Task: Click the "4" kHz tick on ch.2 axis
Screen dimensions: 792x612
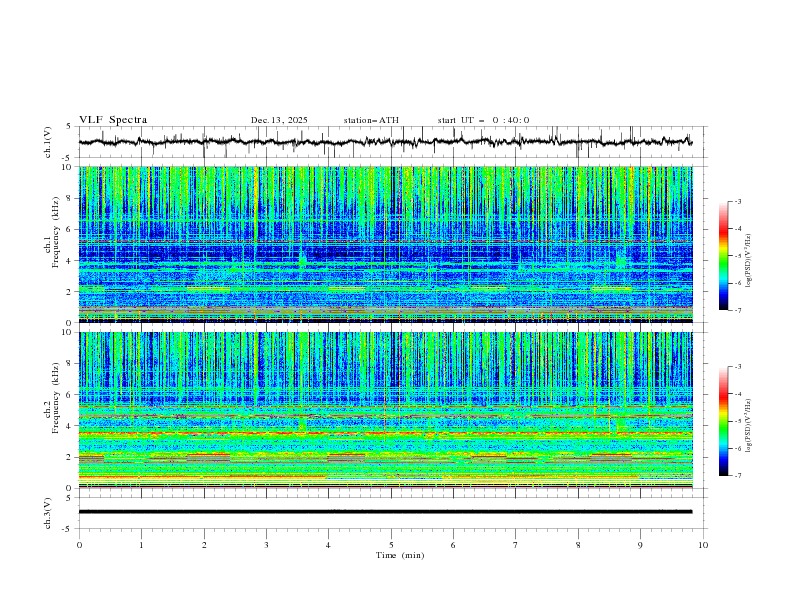Action: pos(71,426)
